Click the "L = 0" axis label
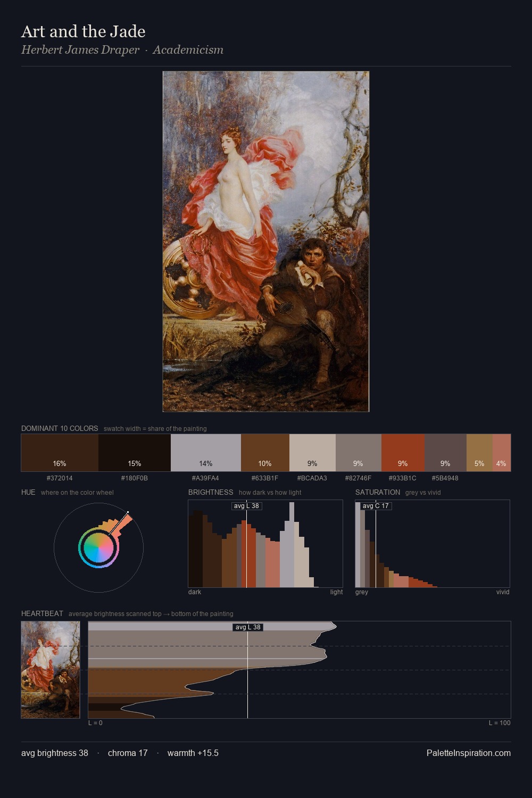Viewport: 532px width, 798px height. click(95, 723)
